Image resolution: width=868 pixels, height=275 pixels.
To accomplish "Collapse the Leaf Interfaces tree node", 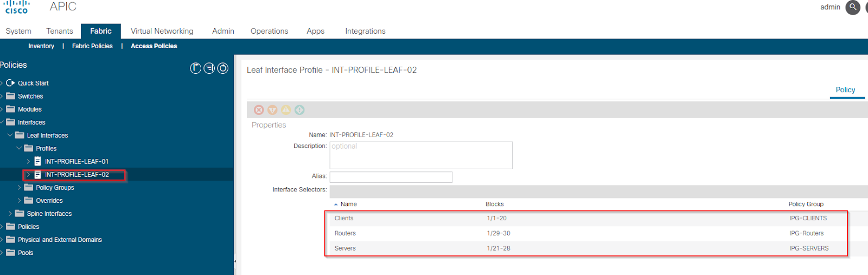I will click(x=10, y=135).
